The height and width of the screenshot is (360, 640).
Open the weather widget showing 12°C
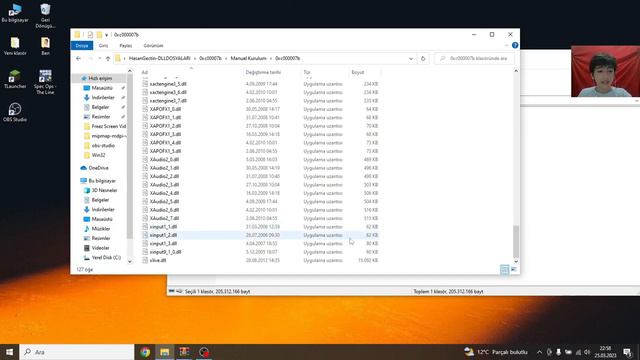pyautogui.click(x=496, y=352)
